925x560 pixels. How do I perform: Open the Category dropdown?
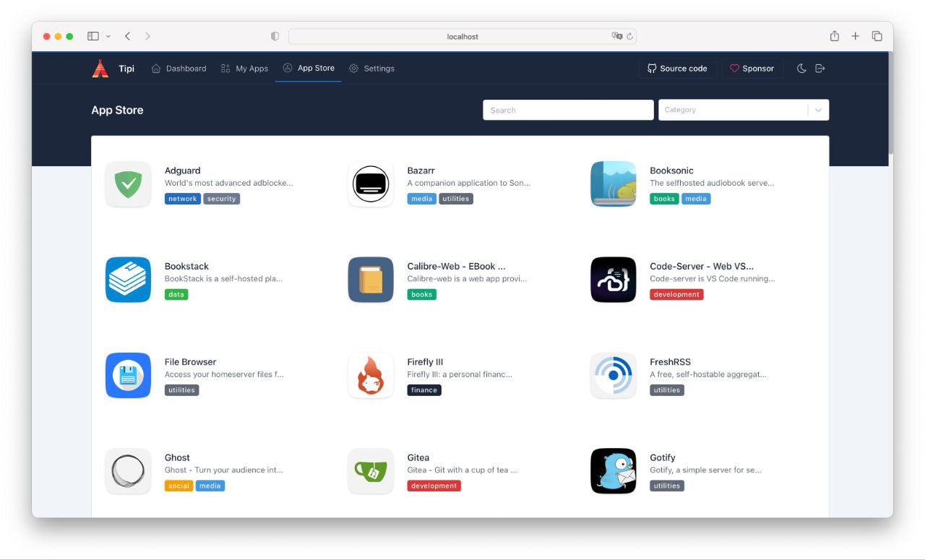(744, 110)
